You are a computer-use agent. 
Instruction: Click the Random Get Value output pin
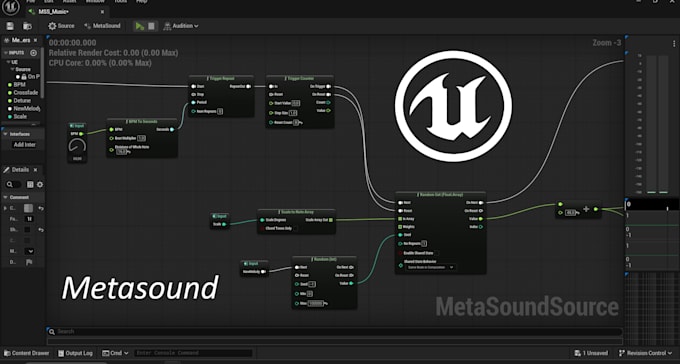point(481,219)
